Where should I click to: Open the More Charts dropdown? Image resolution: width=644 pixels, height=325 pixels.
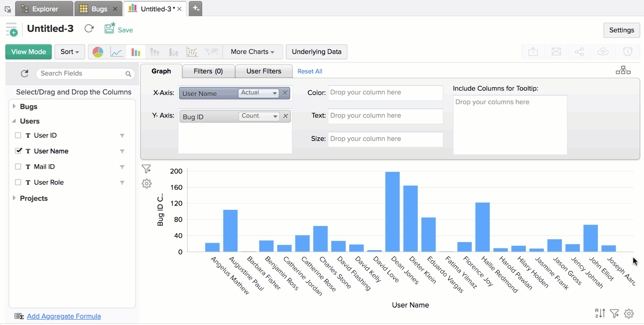pos(252,52)
